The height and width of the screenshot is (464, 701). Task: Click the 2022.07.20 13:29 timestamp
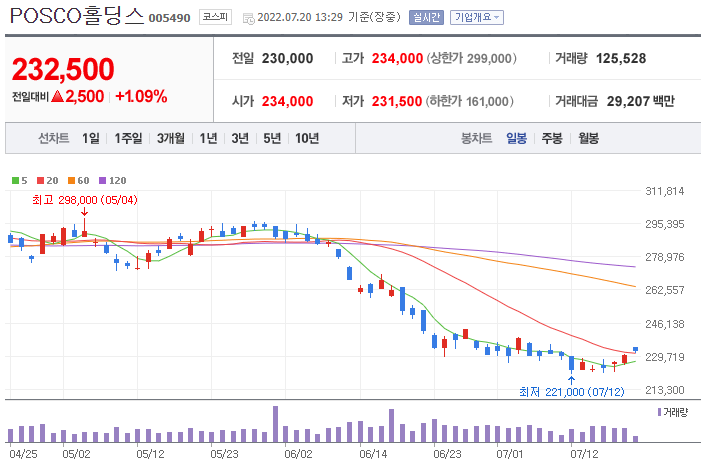[x=300, y=17]
